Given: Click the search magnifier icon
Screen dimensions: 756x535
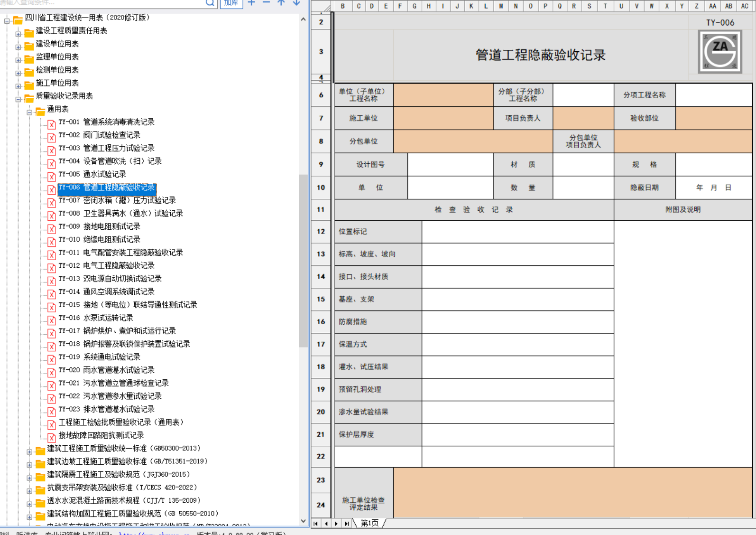Looking at the screenshot, I should pyautogui.click(x=210, y=3).
